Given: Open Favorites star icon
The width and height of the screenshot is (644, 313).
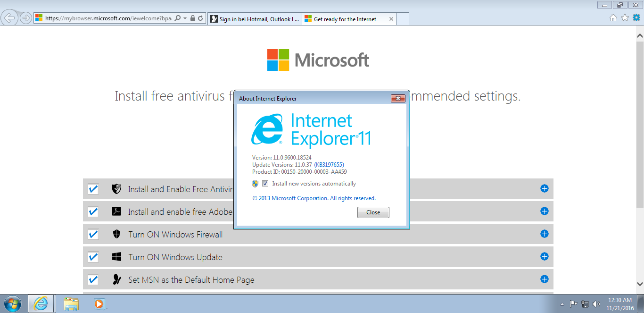Looking at the screenshot, I should 625,18.
